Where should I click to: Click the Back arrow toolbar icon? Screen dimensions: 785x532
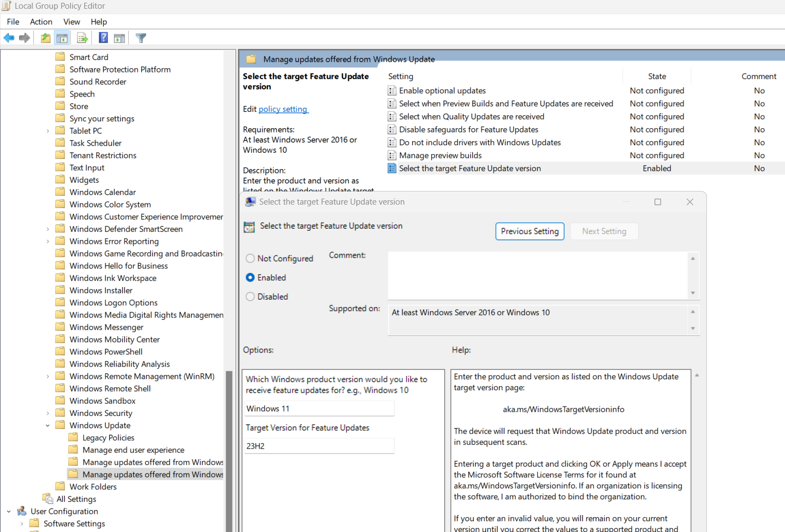9,38
